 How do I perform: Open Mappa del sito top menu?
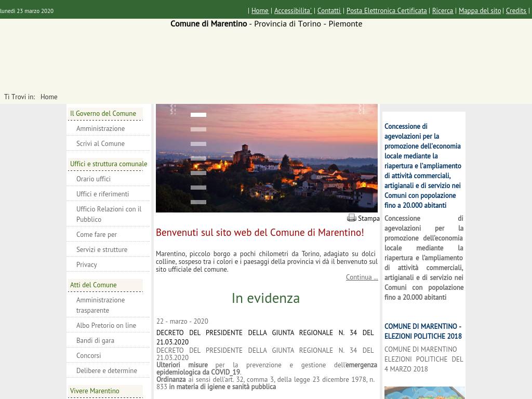(480, 10)
